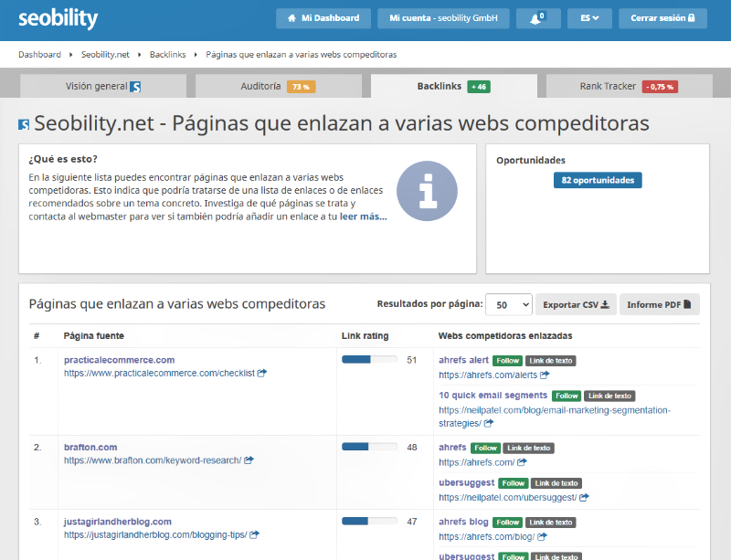The height and width of the screenshot is (560, 731).
Task: Open external link icon next to ahrefs.com/blog
Action: (x=539, y=535)
